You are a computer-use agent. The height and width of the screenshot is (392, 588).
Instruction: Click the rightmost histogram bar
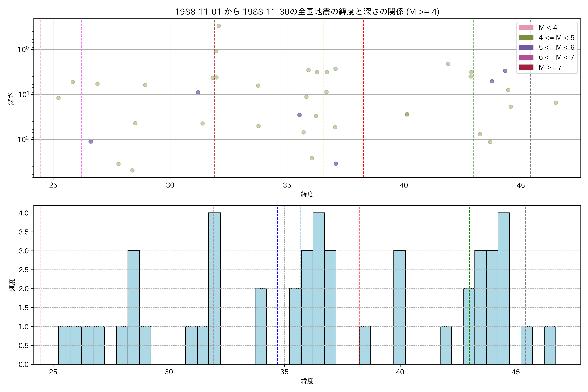click(550, 345)
